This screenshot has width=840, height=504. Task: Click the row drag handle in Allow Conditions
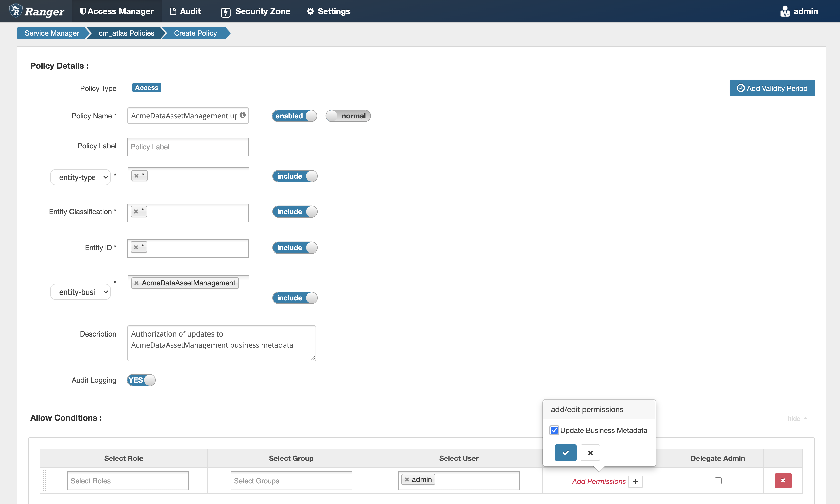coord(44,481)
